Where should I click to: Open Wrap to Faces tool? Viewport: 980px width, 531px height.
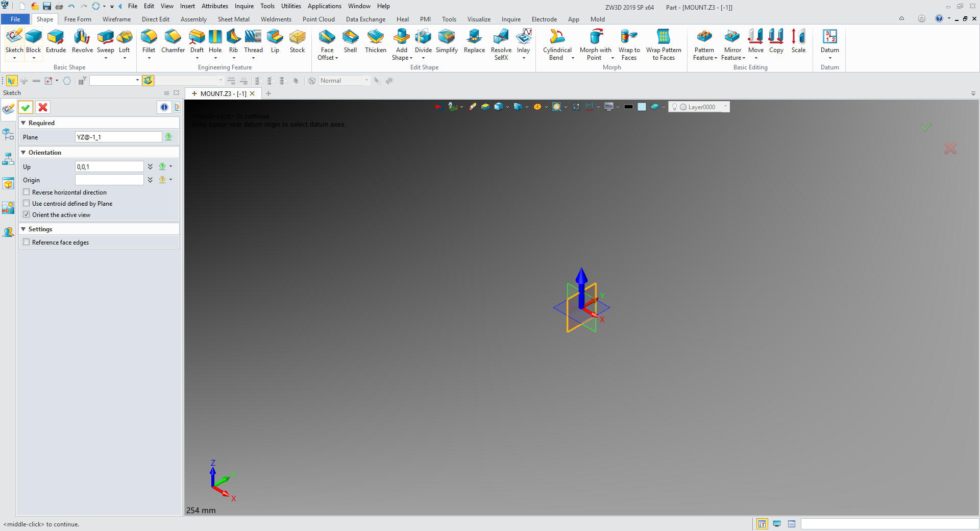(x=629, y=44)
